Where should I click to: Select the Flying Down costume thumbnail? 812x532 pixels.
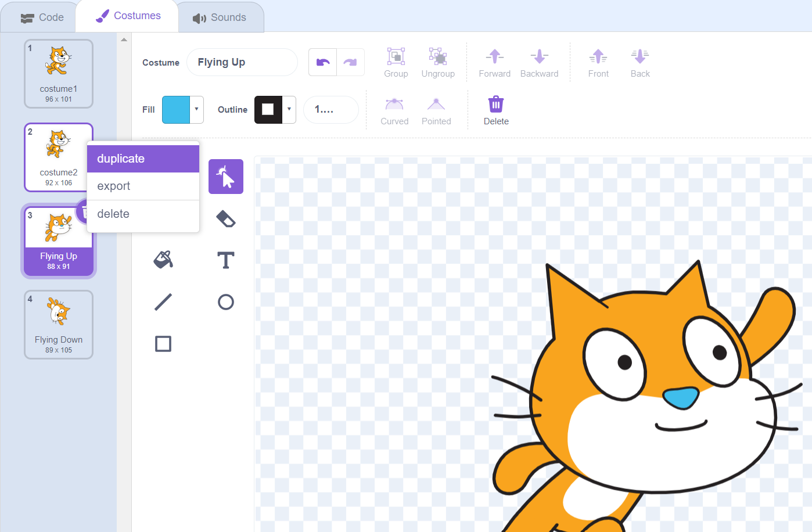point(59,325)
